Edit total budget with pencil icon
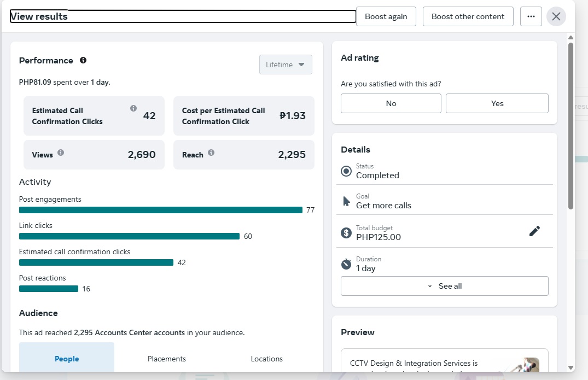588x380 pixels. [x=534, y=231]
